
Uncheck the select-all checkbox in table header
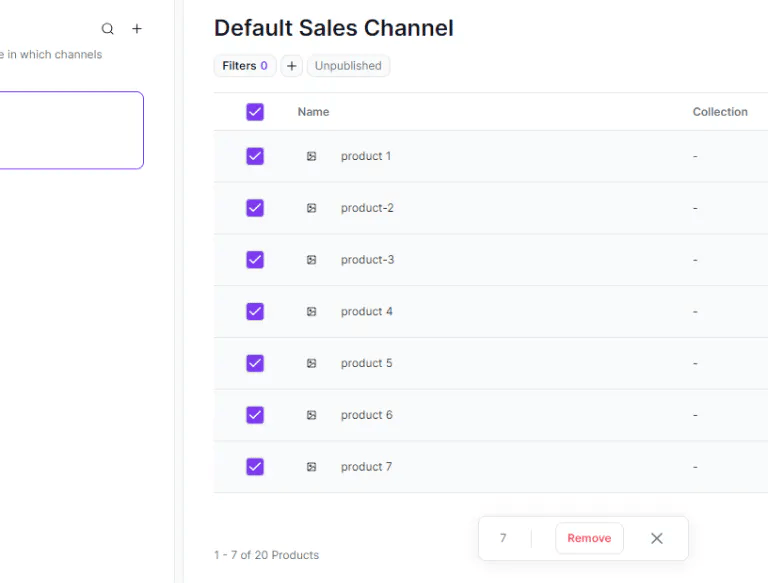[255, 112]
